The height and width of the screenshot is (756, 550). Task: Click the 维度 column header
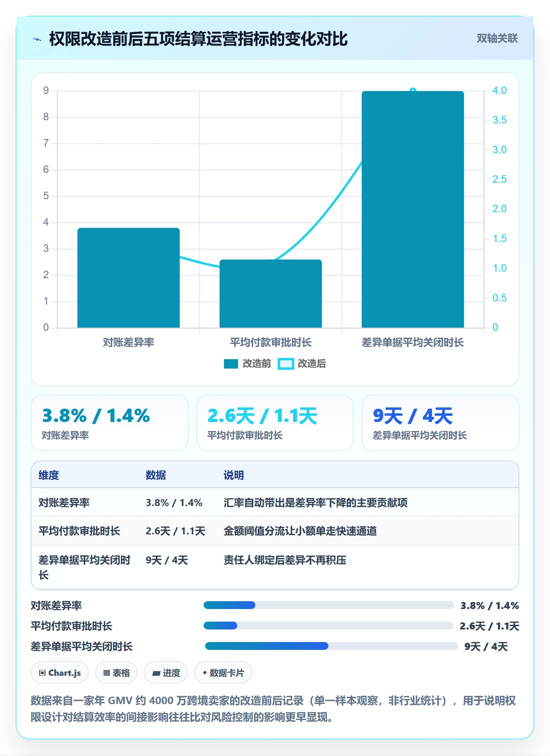point(49,475)
